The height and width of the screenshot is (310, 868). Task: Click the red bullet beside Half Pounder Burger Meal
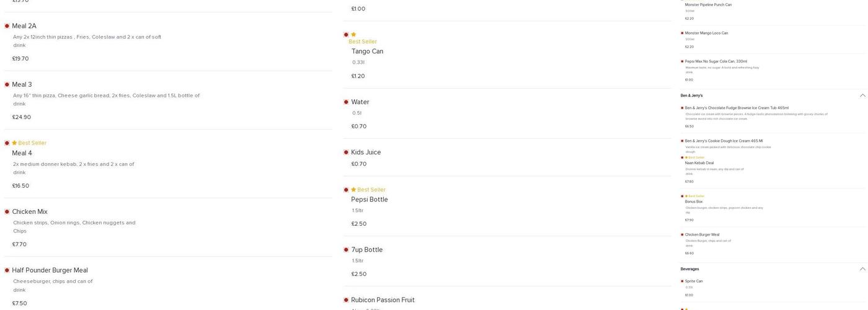coord(7,270)
